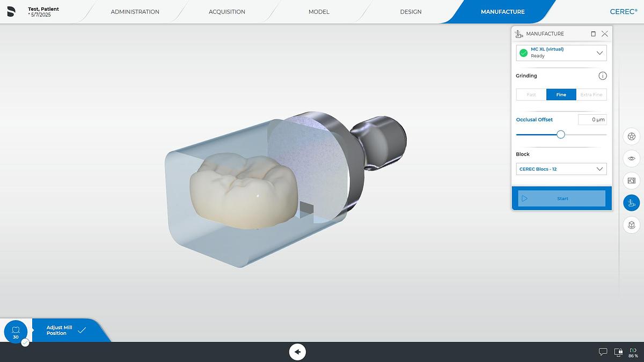Select Fine grinding mode

pyautogui.click(x=561, y=95)
